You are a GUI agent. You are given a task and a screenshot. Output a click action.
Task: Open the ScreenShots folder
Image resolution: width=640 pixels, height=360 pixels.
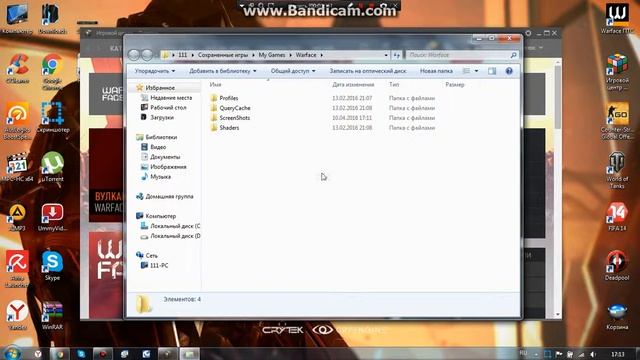tap(234, 118)
